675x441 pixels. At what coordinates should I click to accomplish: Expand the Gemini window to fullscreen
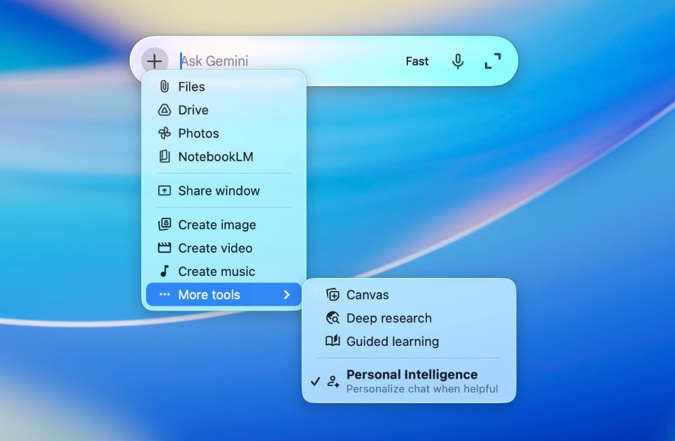pyautogui.click(x=493, y=61)
